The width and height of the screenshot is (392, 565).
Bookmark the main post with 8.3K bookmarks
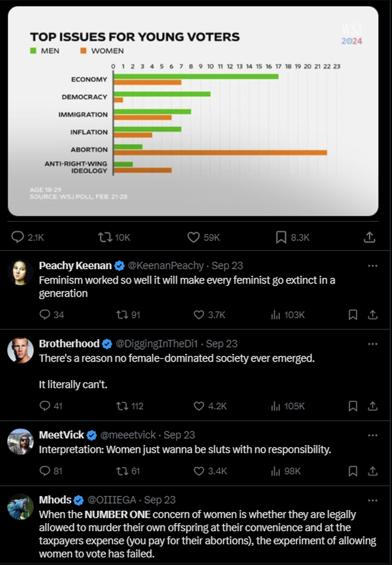tap(282, 237)
